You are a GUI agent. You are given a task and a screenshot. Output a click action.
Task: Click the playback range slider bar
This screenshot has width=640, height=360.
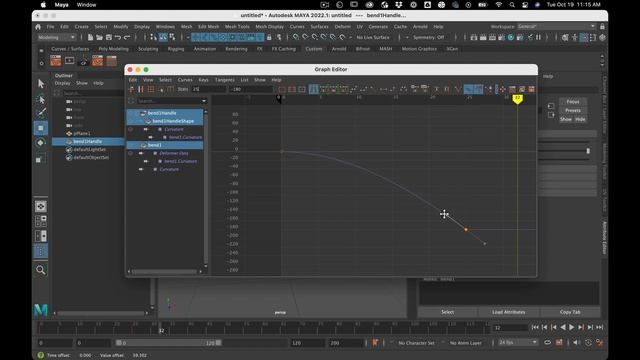[168, 343]
